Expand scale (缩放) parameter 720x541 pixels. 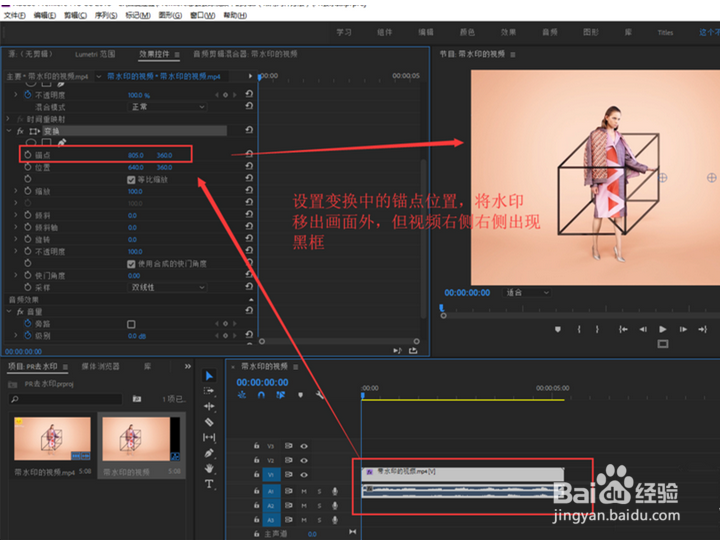point(16,191)
